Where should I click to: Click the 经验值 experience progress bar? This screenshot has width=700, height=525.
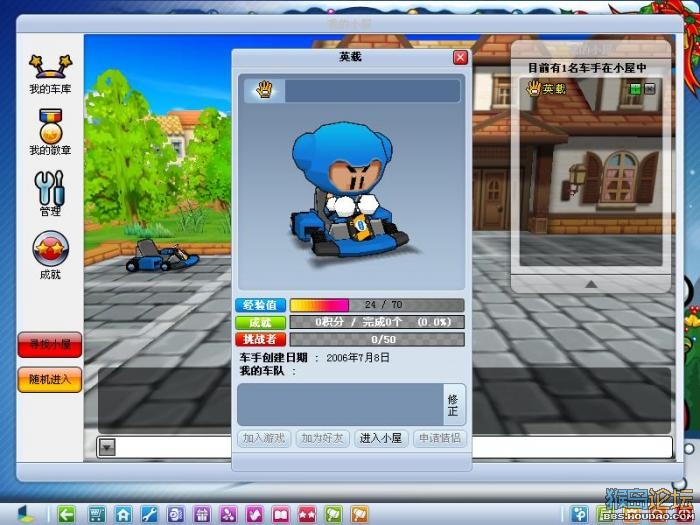[x=377, y=305]
